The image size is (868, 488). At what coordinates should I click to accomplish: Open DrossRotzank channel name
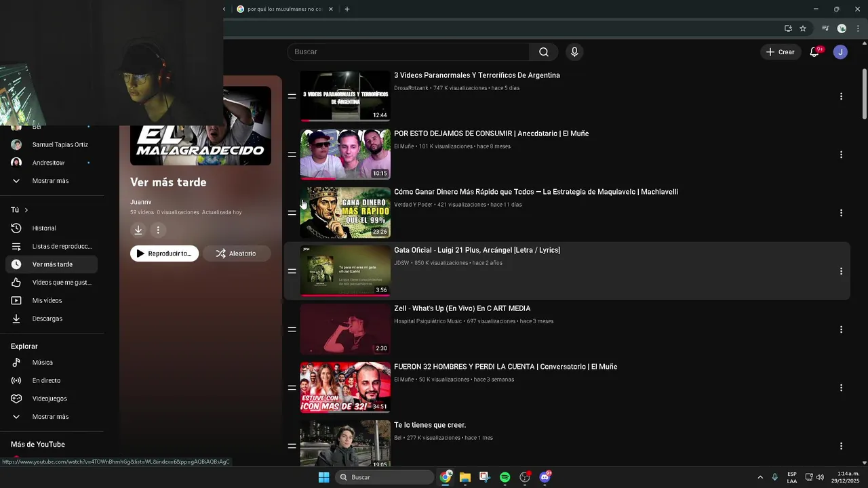[411, 88]
